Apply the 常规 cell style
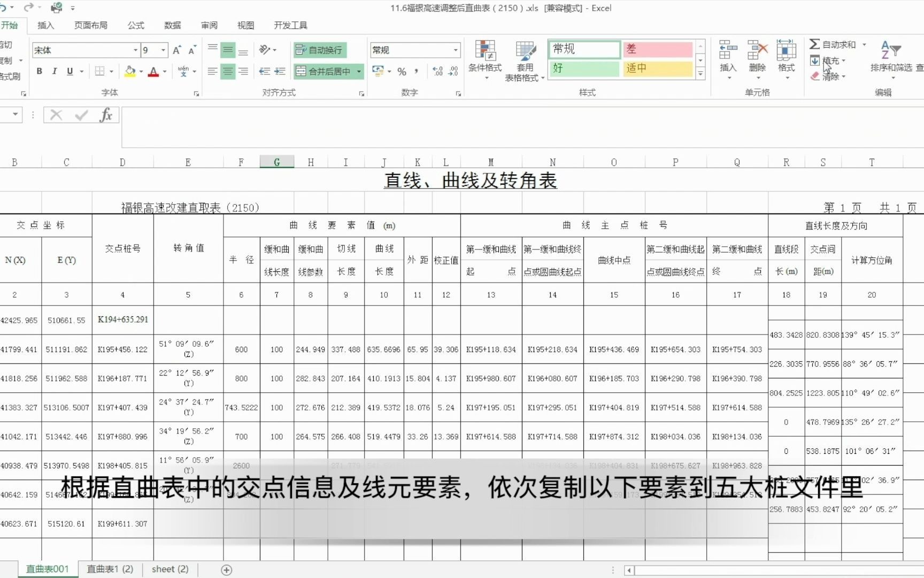 tap(584, 49)
